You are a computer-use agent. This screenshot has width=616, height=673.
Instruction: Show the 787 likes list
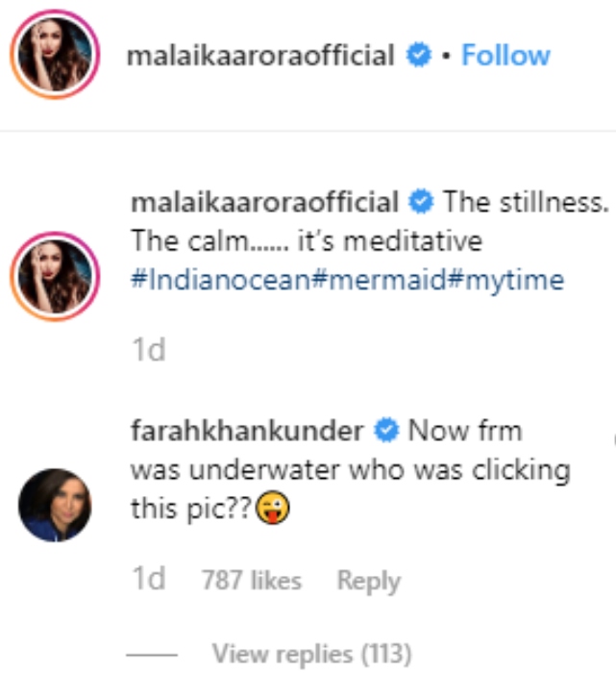click(251, 581)
